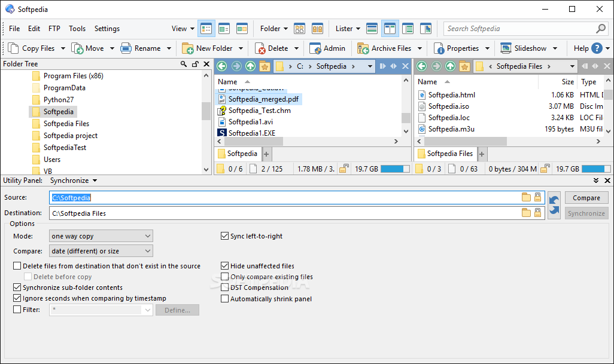Collapse the Utility Panel with the double chevron
Viewport: 614px width, 364px height.
click(x=596, y=181)
